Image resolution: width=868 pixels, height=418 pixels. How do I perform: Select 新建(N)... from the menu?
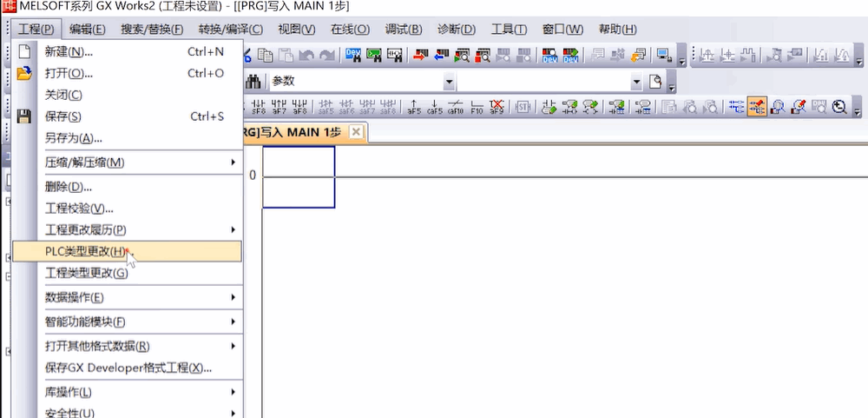click(x=128, y=52)
